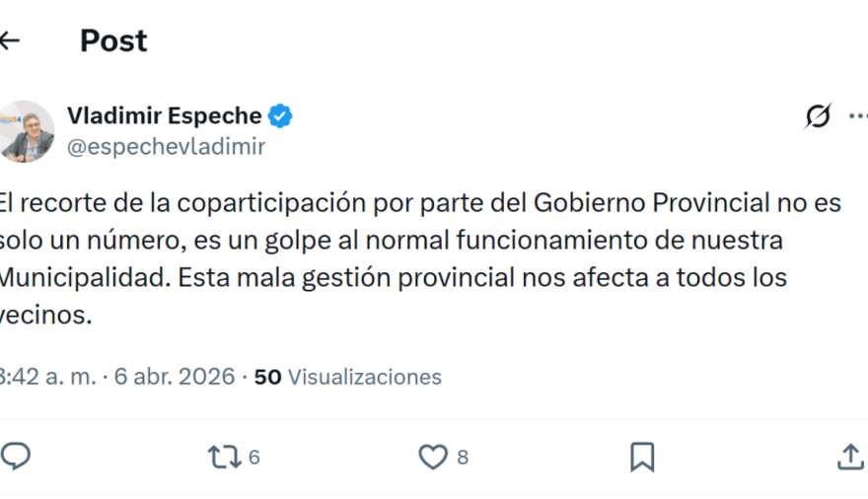Open the share post menu
Image resolution: width=868 pixels, height=499 pixels.
[850, 457]
